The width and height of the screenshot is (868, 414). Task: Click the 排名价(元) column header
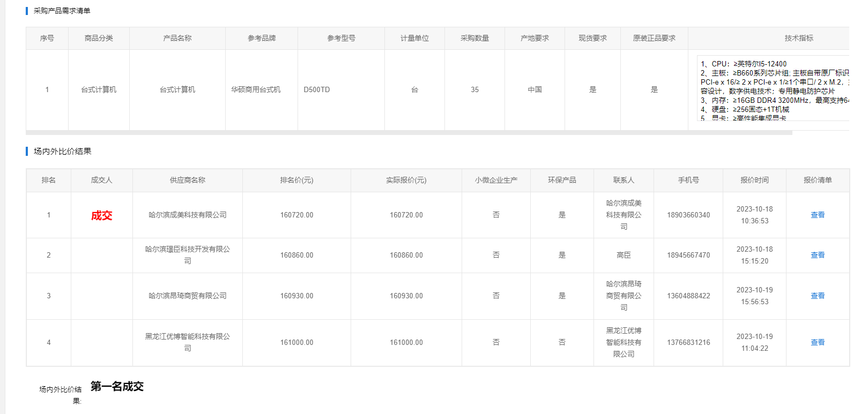(296, 180)
